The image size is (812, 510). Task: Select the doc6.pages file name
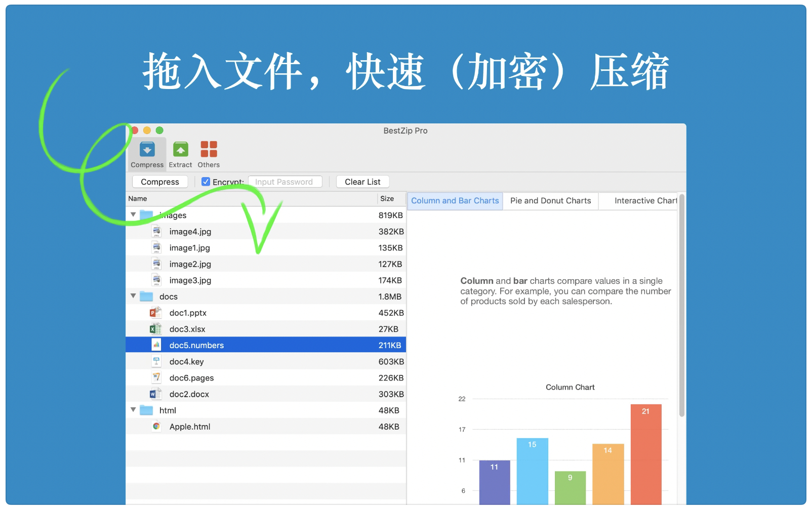(191, 378)
